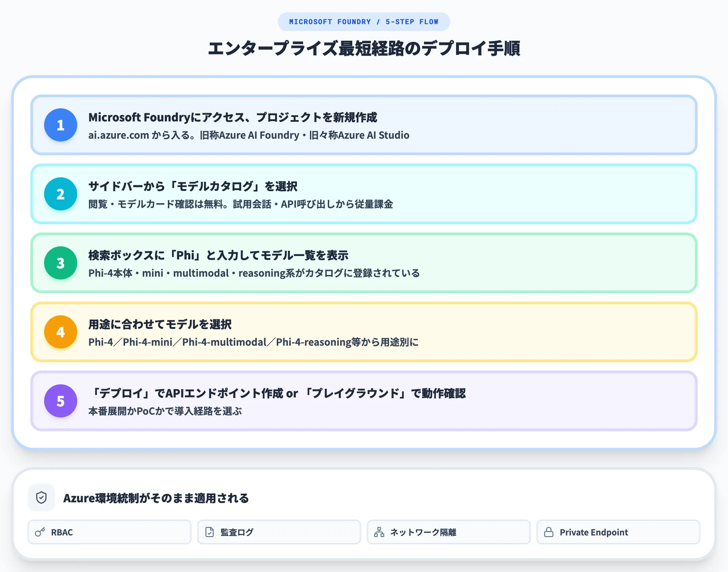Click the title Microsoft Foundryにアクセス、プロジェクトを新規作成

233,117
